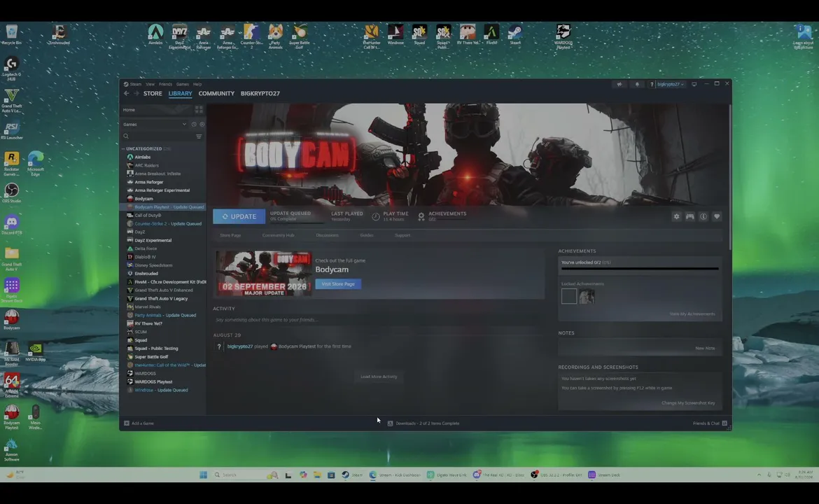The width and height of the screenshot is (819, 504).
Task: Open the Aimlabs desktop shortcut
Action: [x=155, y=34]
